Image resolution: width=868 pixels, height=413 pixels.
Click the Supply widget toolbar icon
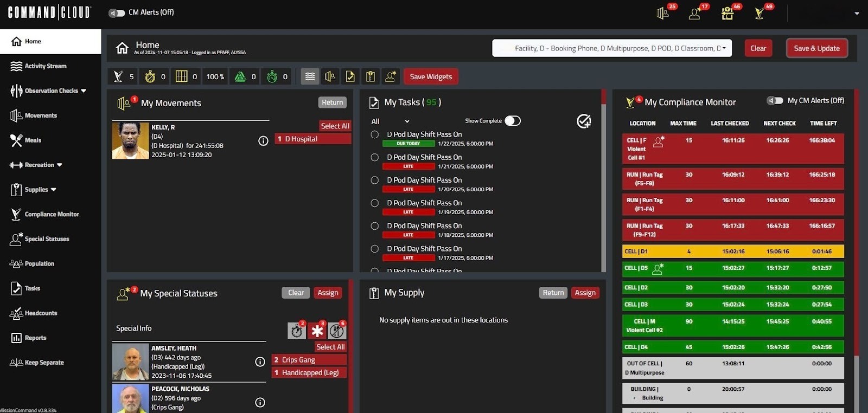371,77
